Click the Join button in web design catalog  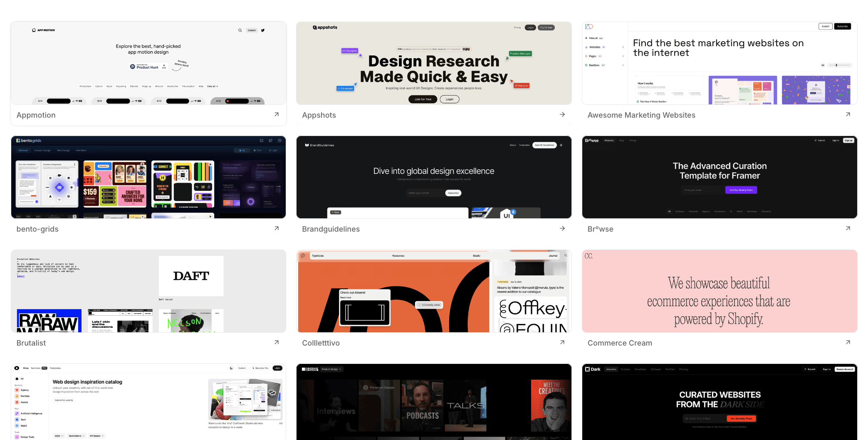tap(277, 368)
